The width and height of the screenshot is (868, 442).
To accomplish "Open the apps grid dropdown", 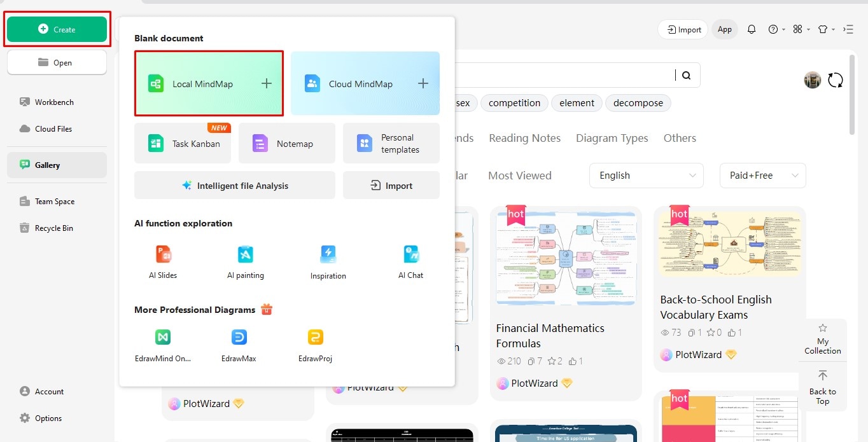I will point(801,29).
